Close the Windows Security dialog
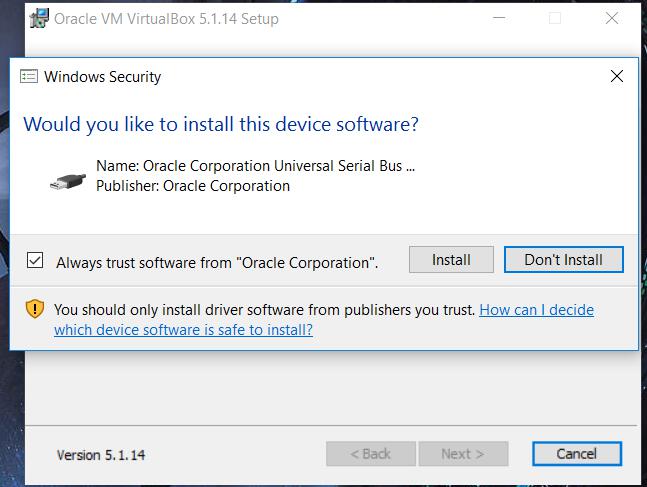 [616, 76]
